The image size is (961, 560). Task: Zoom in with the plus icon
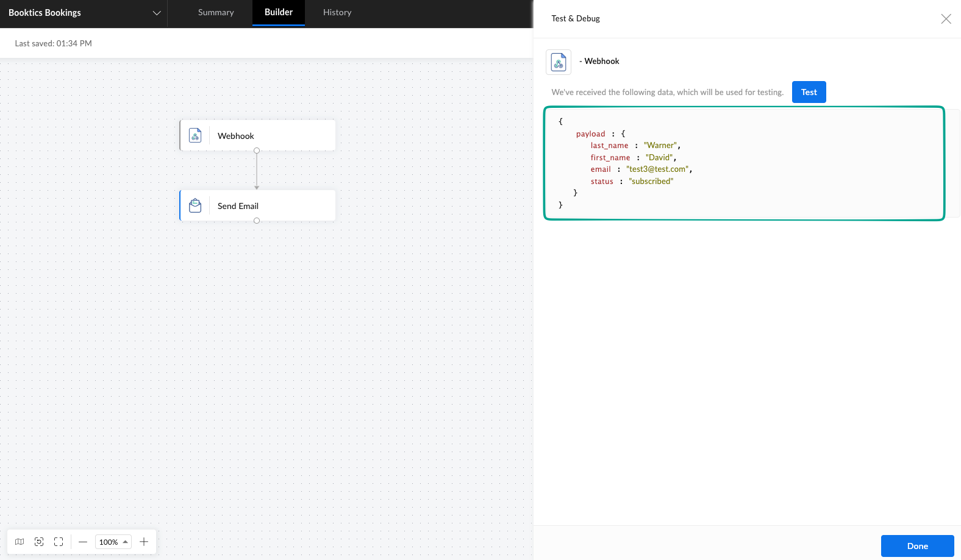coord(144,542)
